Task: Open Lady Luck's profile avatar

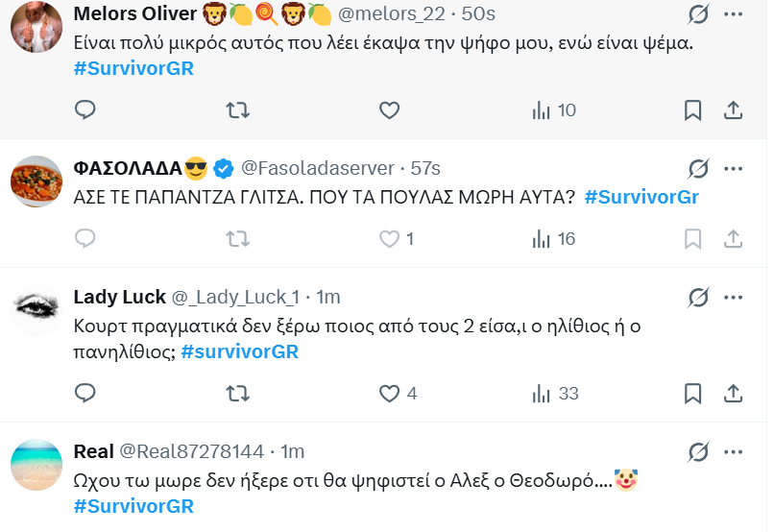Action: pyautogui.click(x=36, y=309)
